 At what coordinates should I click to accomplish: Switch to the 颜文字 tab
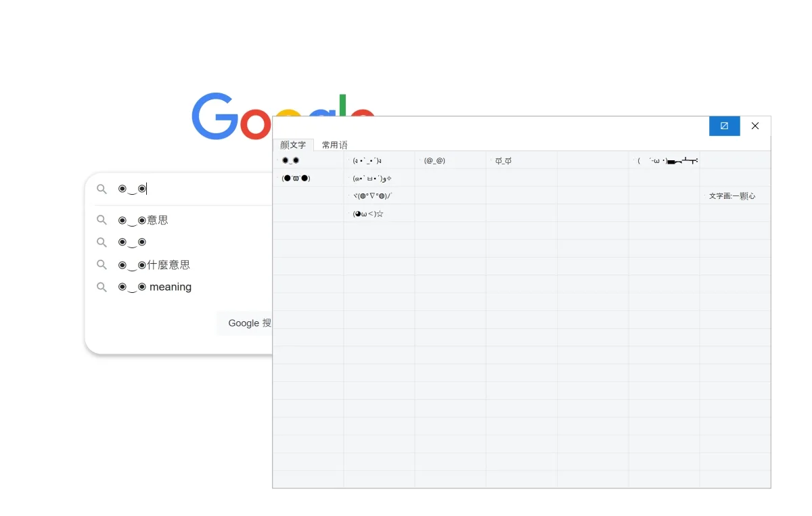tap(293, 145)
